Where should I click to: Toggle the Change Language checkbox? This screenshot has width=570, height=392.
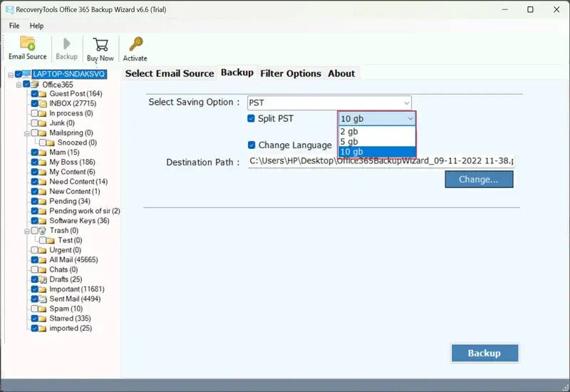pyautogui.click(x=252, y=145)
